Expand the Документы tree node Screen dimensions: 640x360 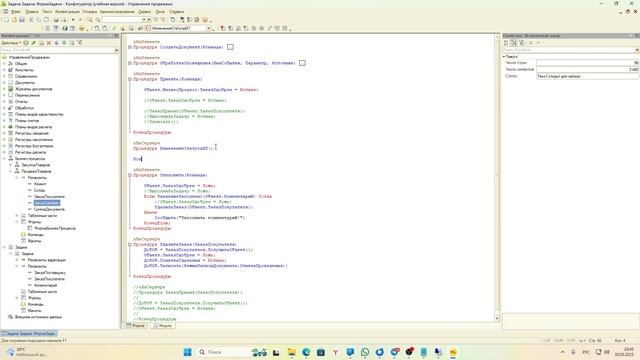tap(4, 82)
